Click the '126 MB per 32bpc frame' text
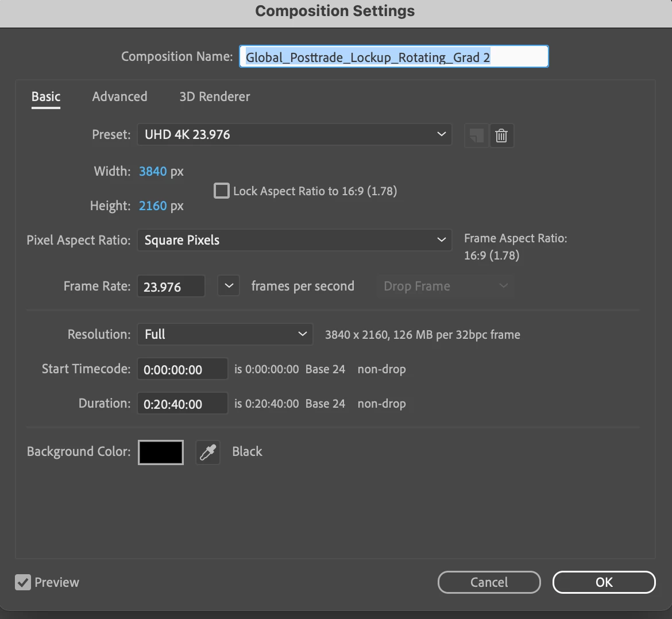Viewport: 672px width, 619px height. coord(457,335)
